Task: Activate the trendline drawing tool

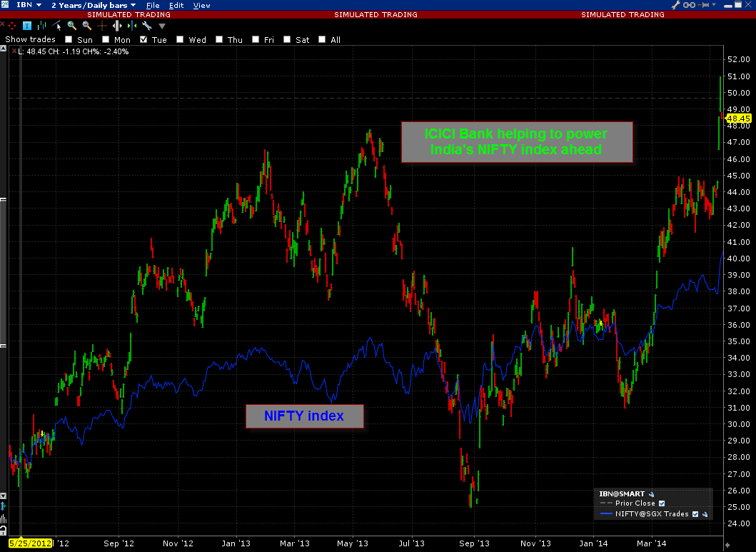Action: point(56,26)
